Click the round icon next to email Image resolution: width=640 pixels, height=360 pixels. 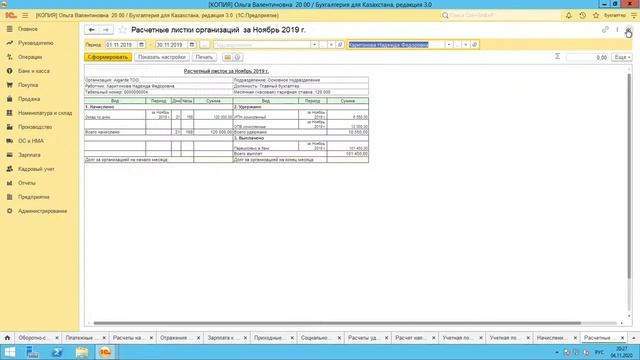[238, 57]
